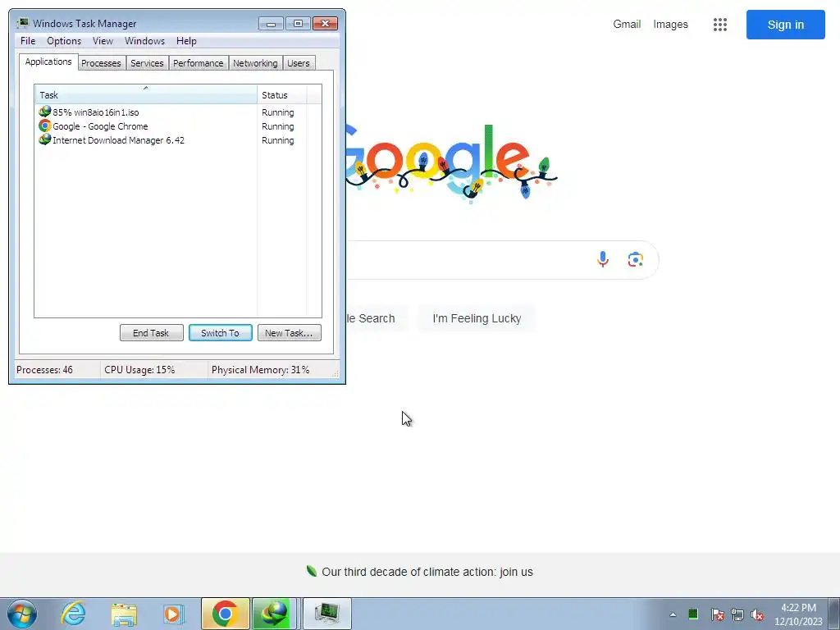This screenshot has height=630, width=840.
Task: Switch to the Services tab
Action: click(147, 63)
